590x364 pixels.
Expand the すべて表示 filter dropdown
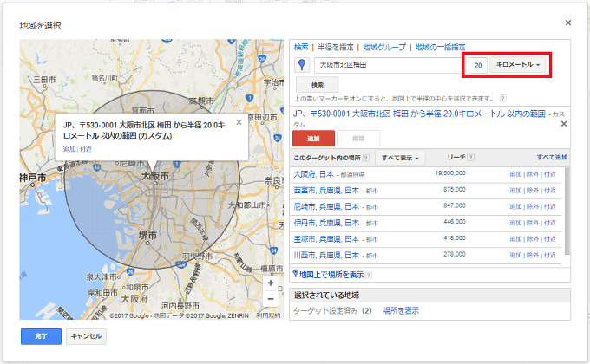pos(400,158)
